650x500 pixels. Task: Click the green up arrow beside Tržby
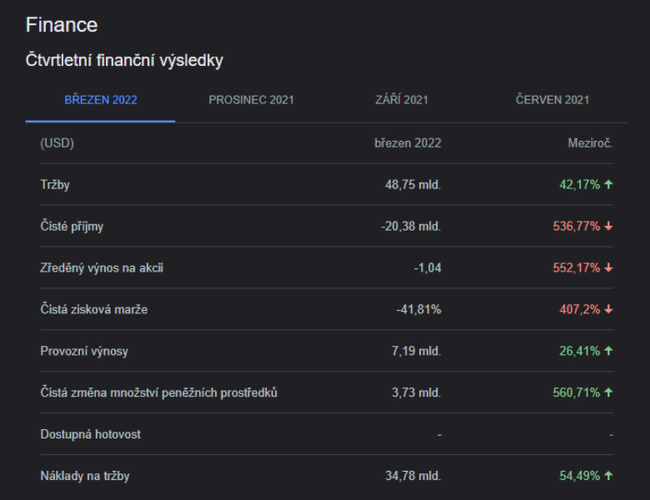click(x=608, y=185)
